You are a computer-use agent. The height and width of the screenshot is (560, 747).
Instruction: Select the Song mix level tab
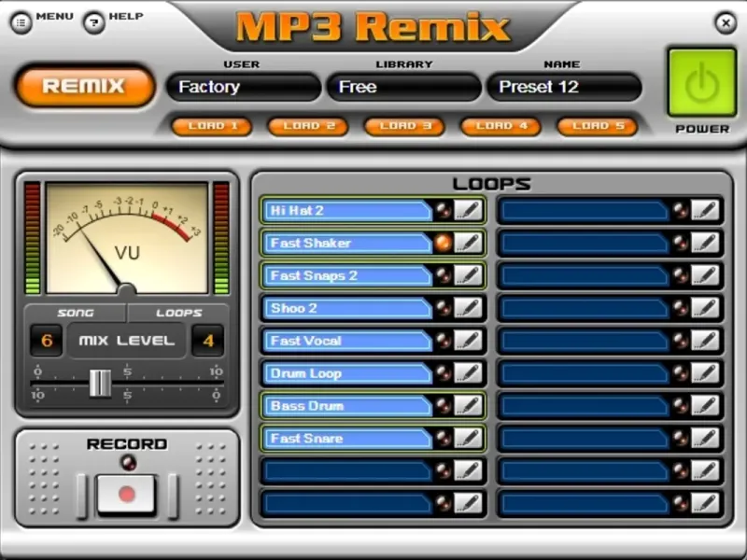tap(76, 313)
